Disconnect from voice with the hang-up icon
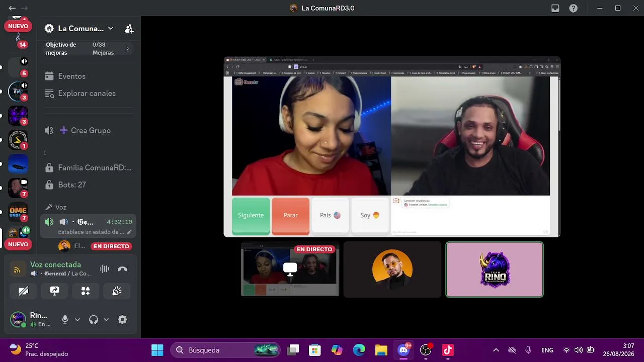644x362 pixels. (122, 269)
